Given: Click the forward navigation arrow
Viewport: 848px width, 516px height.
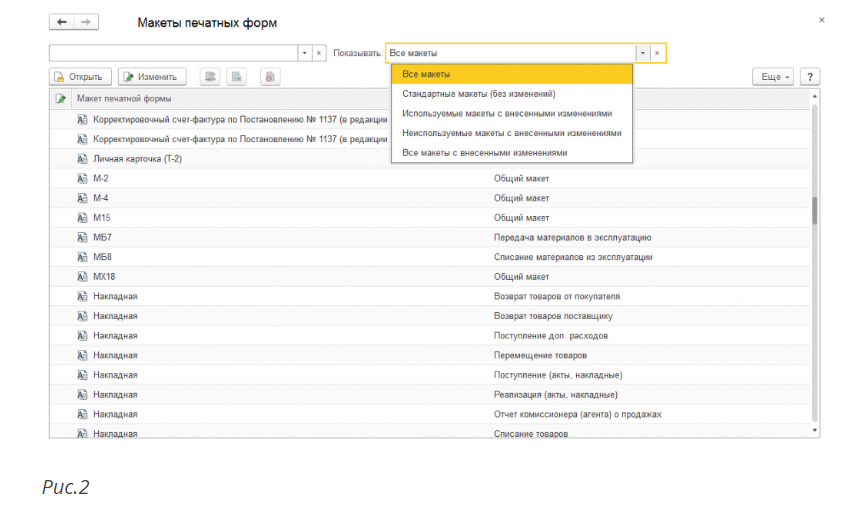Looking at the screenshot, I should point(86,22).
